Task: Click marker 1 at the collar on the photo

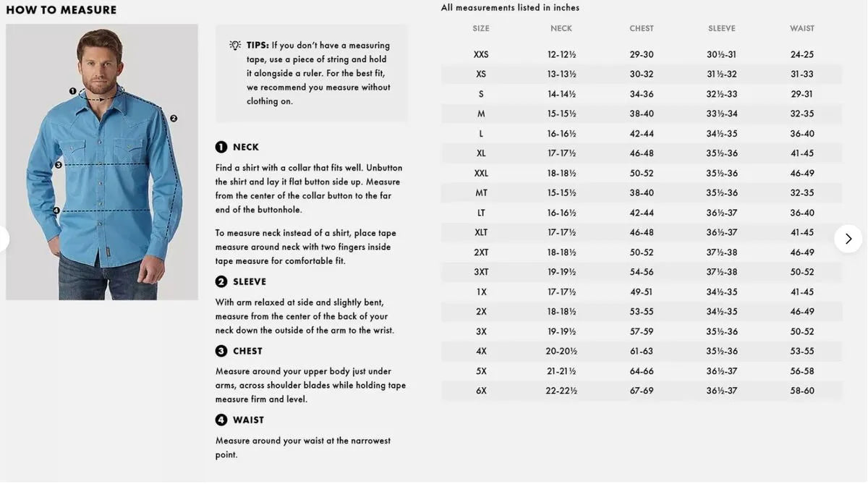Action: 72,91
